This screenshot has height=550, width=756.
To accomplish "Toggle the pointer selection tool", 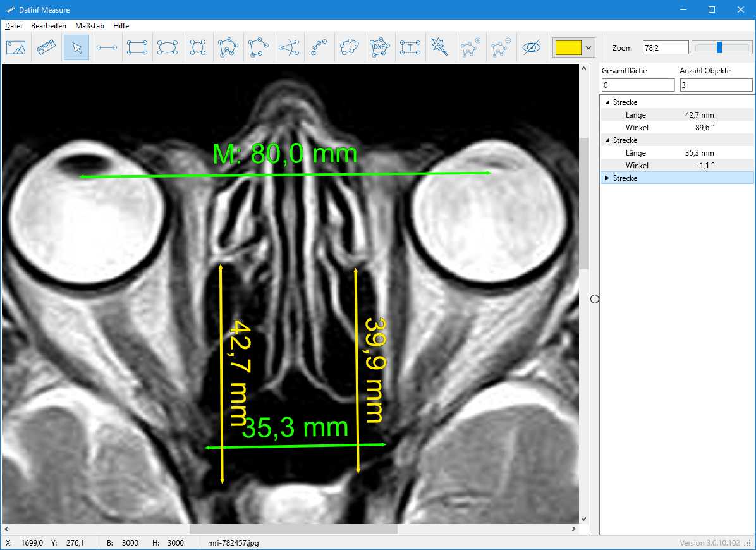I will [x=76, y=47].
